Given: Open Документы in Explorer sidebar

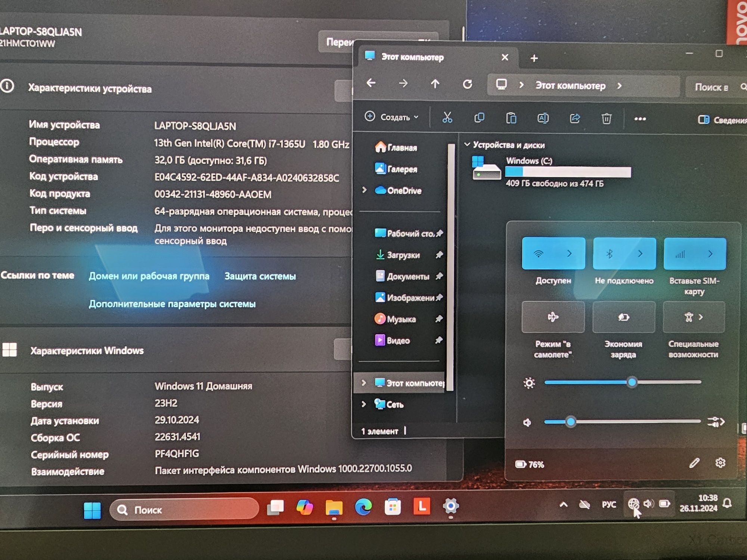Looking at the screenshot, I should tap(402, 276).
